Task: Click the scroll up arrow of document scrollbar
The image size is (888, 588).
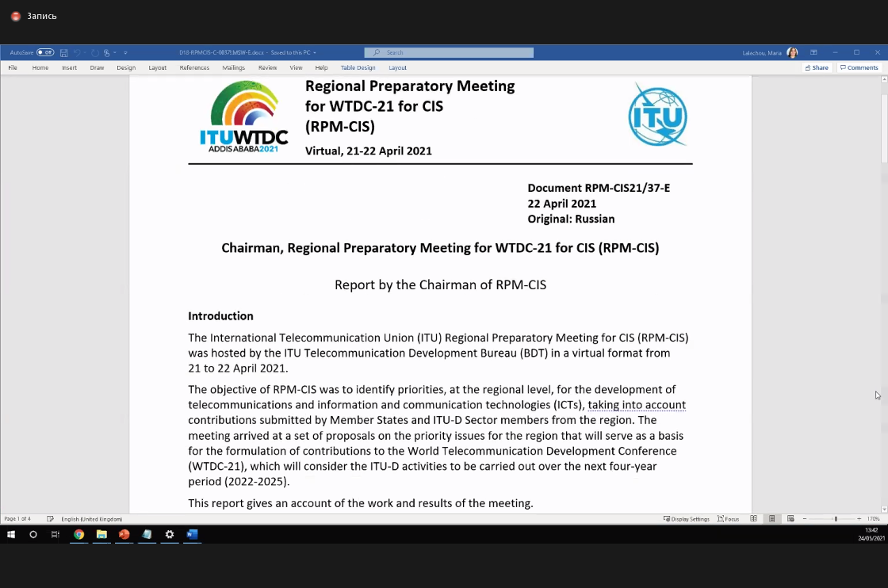Action: [884, 79]
